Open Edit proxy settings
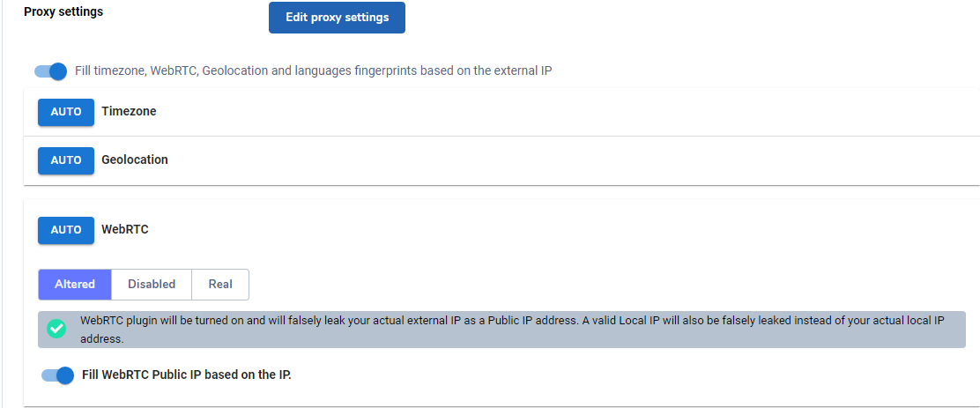The height and width of the screenshot is (408, 980). tap(337, 18)
